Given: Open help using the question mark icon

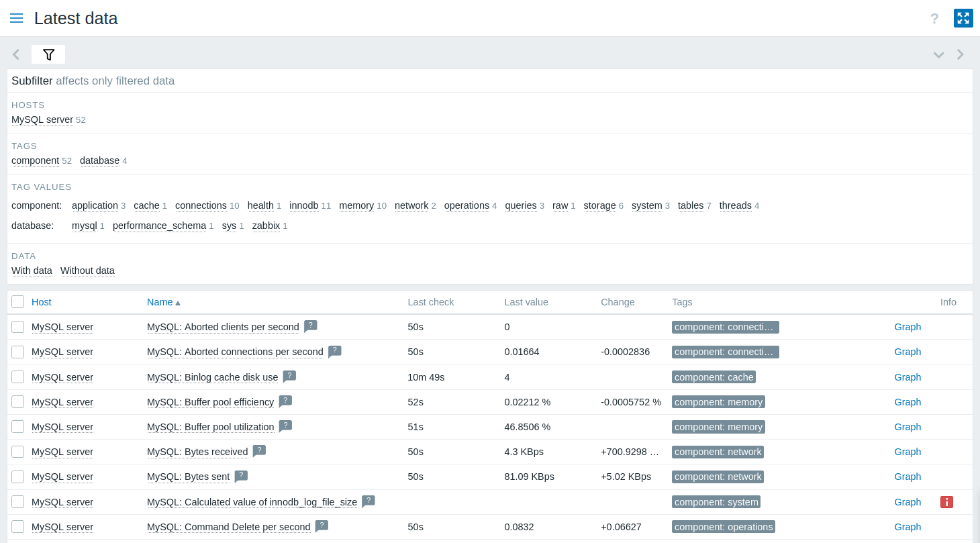Looking at the screenshot, I should 934,19.
